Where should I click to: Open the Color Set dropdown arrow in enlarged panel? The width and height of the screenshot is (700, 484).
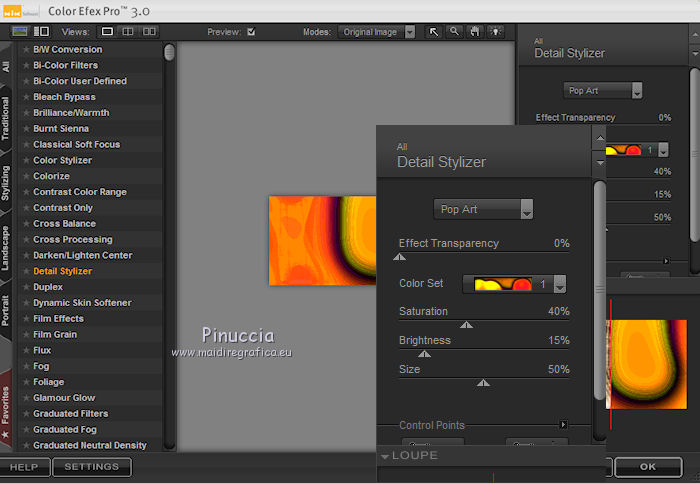coord(560,284)
